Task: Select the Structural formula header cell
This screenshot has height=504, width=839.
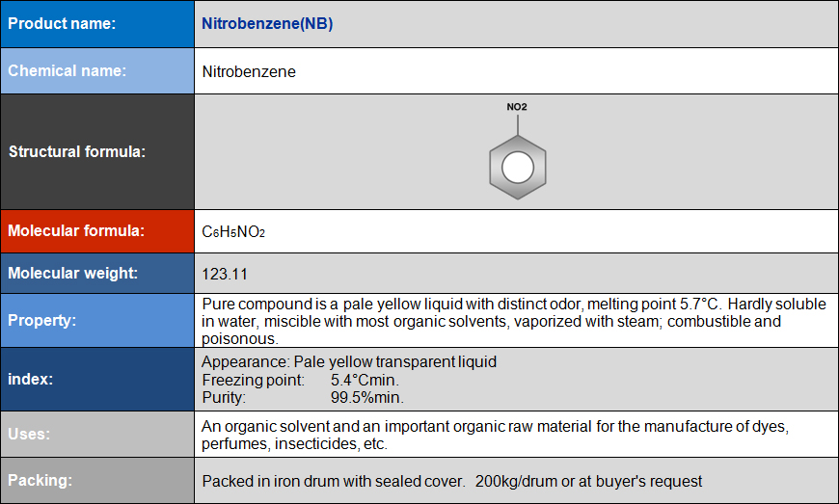Action: [97, 152]
